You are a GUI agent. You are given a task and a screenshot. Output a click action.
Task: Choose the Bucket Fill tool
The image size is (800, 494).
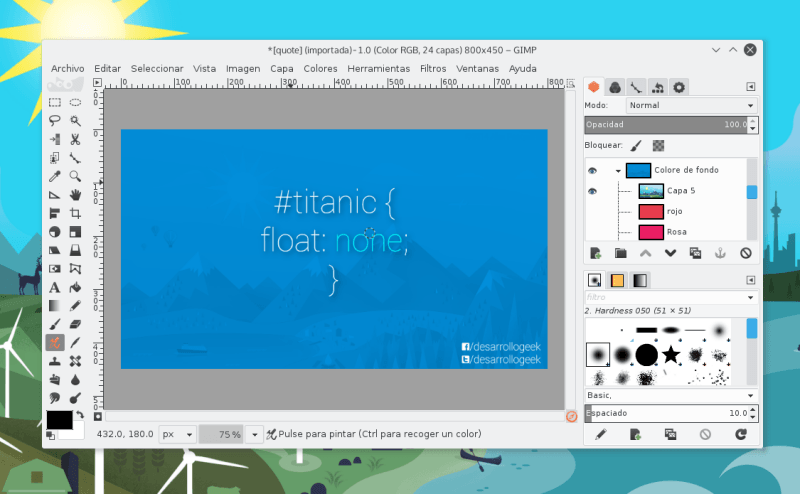[x=75, y=287]
